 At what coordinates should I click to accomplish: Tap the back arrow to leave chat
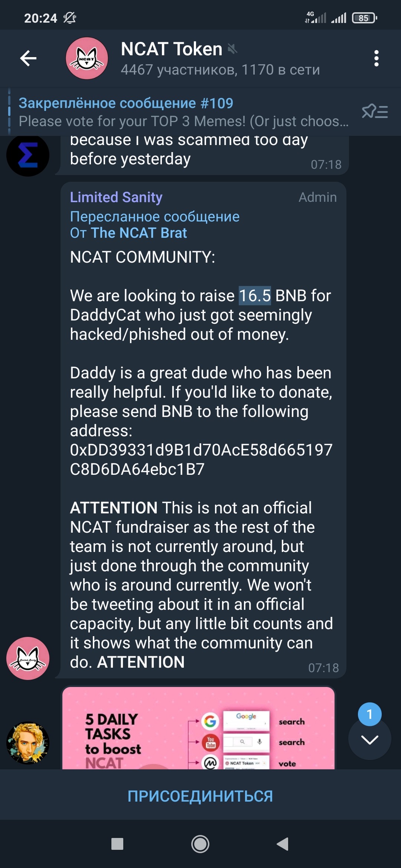[x=28, y=58]
